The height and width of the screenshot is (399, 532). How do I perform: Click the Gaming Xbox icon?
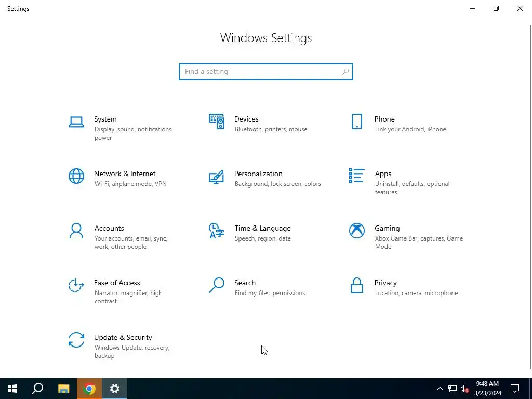[356, 231]
